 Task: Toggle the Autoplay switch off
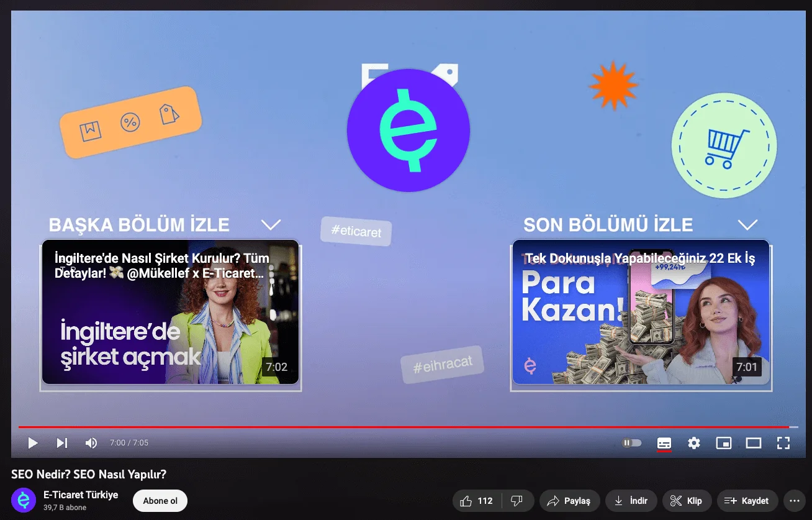[x=632, y=443]
